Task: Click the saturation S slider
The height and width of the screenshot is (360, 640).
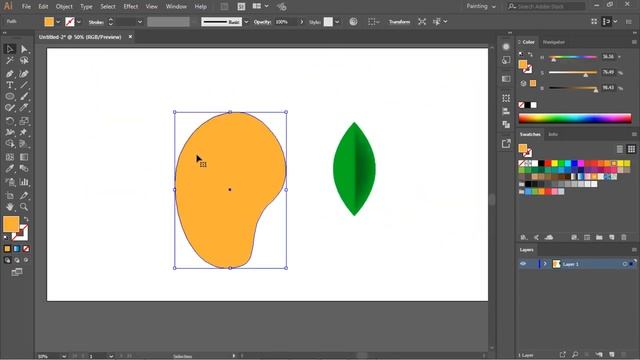Action: point(573,73)
